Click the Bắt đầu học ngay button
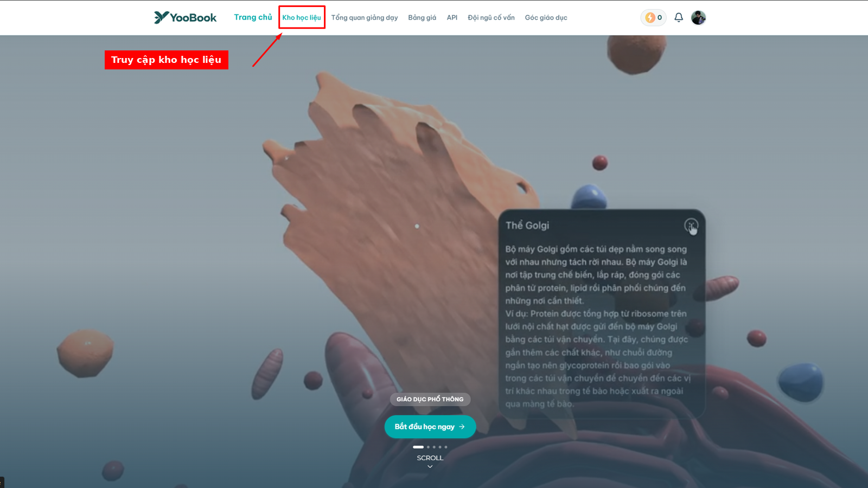Image resolution: width=868 pixels, height=488 pixels. pyautogui.click(x=430, y=427)
